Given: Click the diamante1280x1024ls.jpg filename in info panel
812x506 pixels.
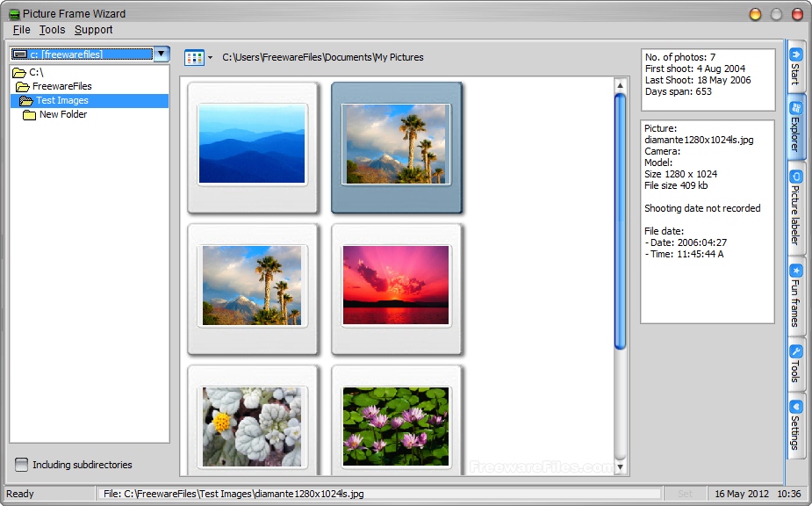Looking at the screenshot, I should [699, 140].
